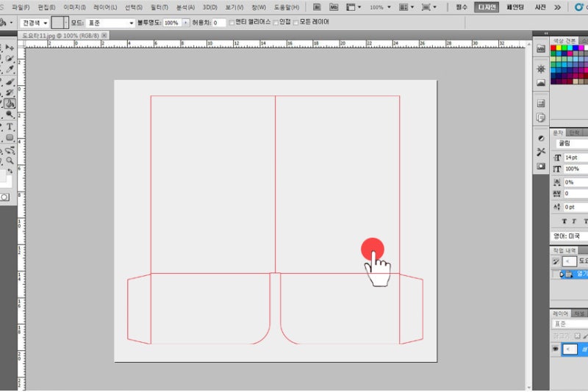The image size is (588, 392).
Task: Toggle layer visibility eye icon
Action: click(x=556, y=349)
